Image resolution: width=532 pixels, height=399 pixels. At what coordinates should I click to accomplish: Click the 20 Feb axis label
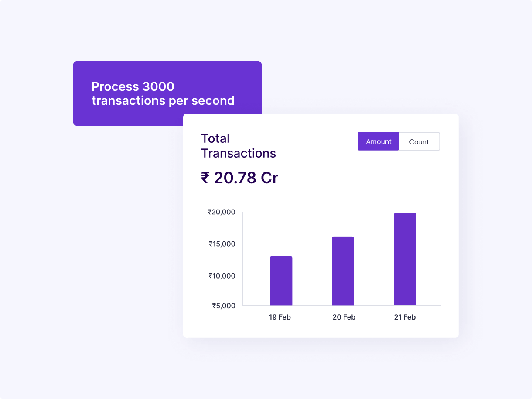[344, 317]
